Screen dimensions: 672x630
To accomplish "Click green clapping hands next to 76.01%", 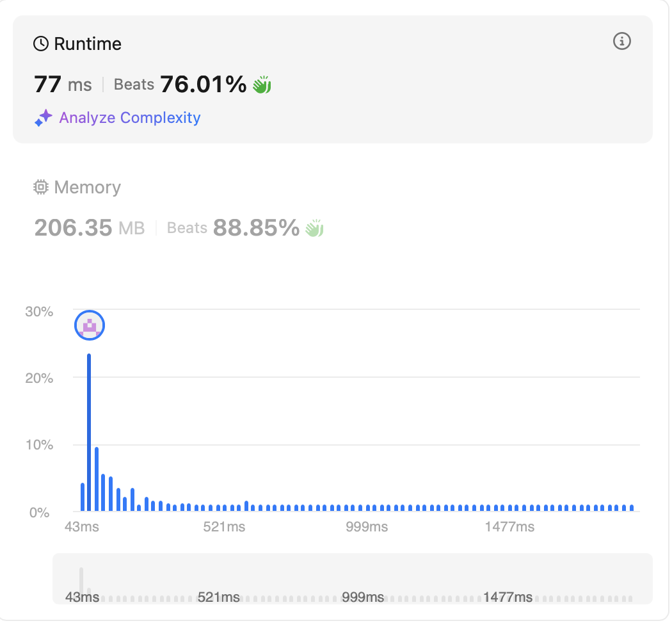I will point(262,85).
